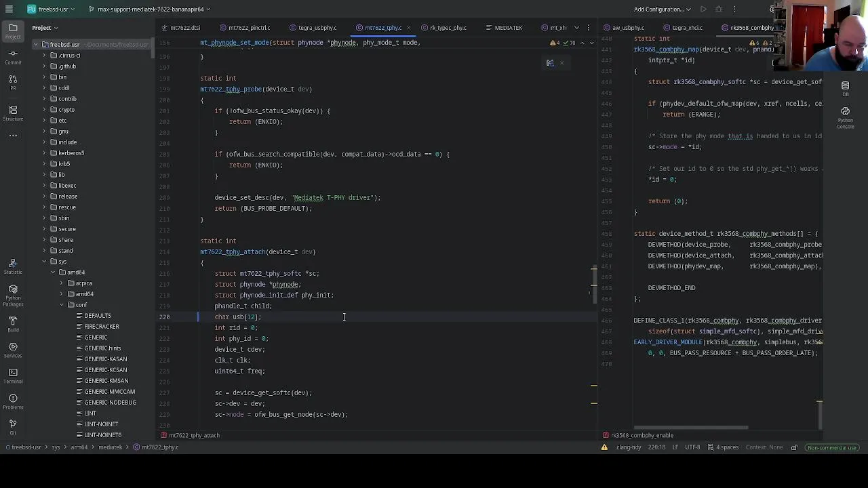
Task: Close the reader mode popup with X
Action: (561, 63)
